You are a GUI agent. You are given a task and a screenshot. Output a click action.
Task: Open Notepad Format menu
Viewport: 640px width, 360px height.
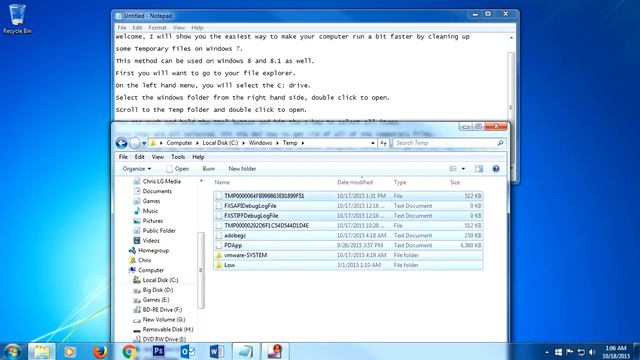157,28
